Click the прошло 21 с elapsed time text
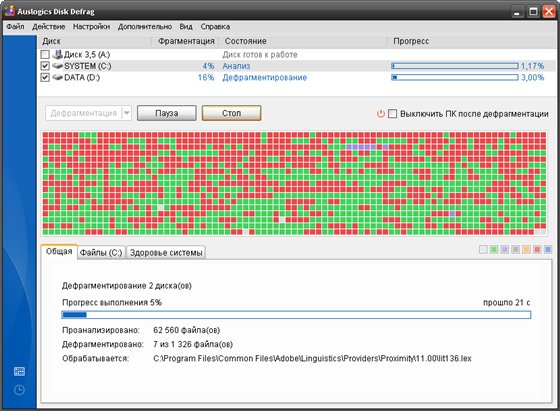 point(506,302)
